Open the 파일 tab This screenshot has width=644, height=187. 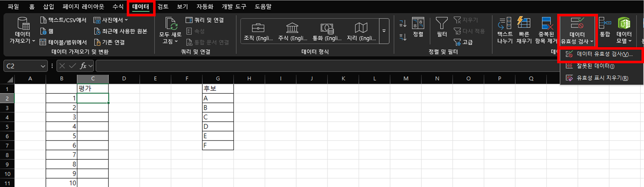coord(13,6)
